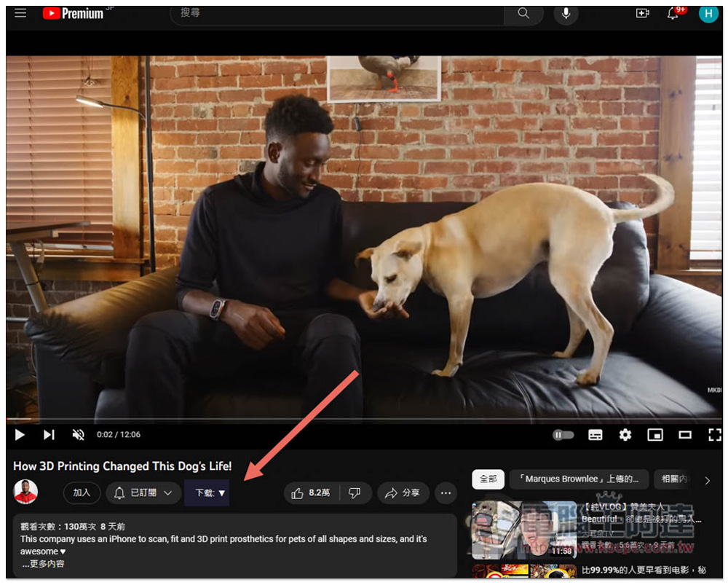This screenshot has width=728, height=585.
Task: Click the 0:02 / 12:06 time display
Action: (x=119, y=435)
